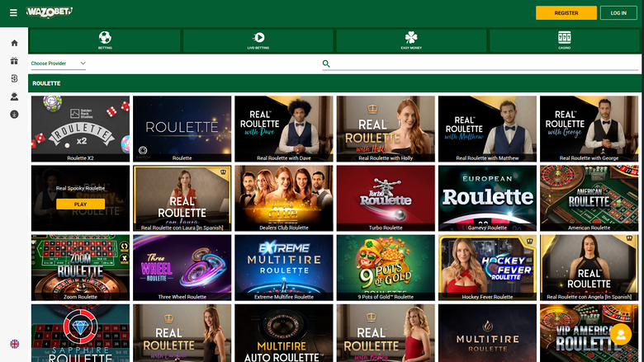Image resolution: width=644 pixels, height=362 pixels.
Task: Open Real Roulette with Holly
Action: click(x=386, y=129)
